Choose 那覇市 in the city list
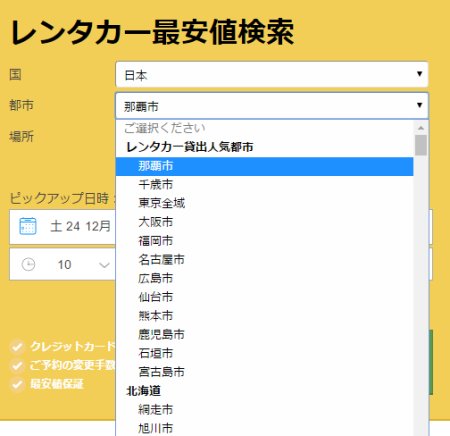450x436 pixels. click(264, 166)
